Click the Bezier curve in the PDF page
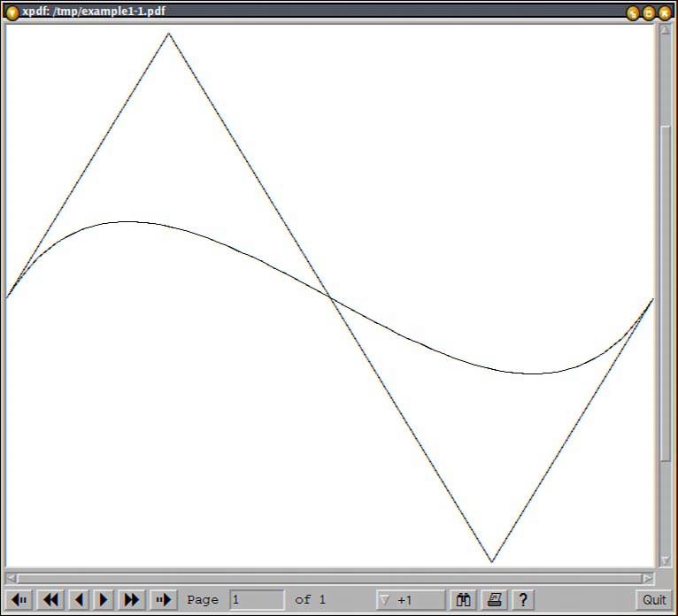The image size is (678, 616). (x=130, y=221)
